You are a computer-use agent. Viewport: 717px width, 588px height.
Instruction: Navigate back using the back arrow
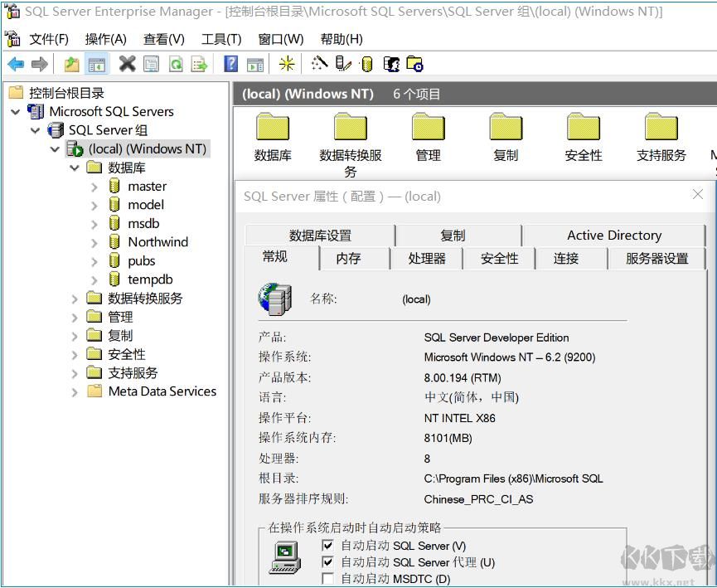pos(14,64)
